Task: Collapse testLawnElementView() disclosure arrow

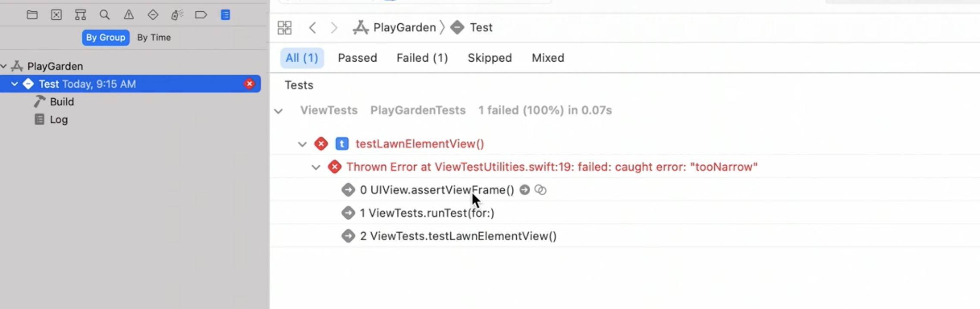Action: (302, 144)
